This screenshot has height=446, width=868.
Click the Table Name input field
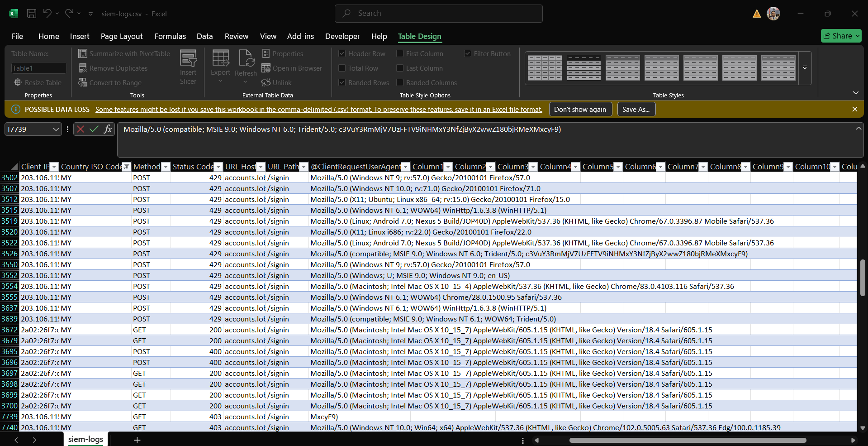[39, 68]
